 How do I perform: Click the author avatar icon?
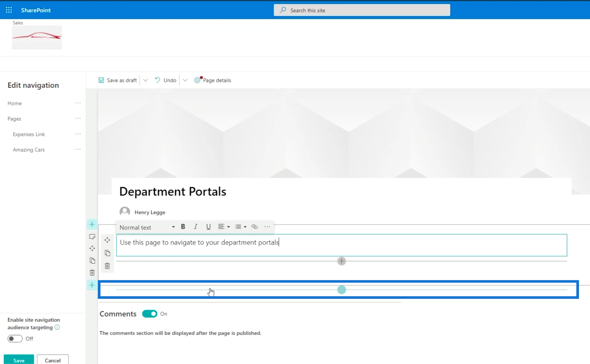(125, 212)
